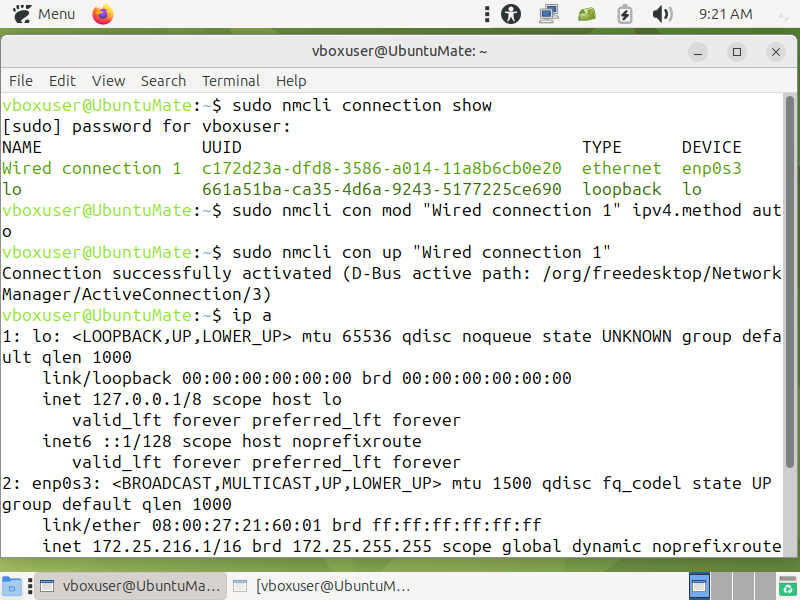This screenshot has height=600, width=800.
Task: Click the "mtu 65536" text
Action: tap(346, 337)
